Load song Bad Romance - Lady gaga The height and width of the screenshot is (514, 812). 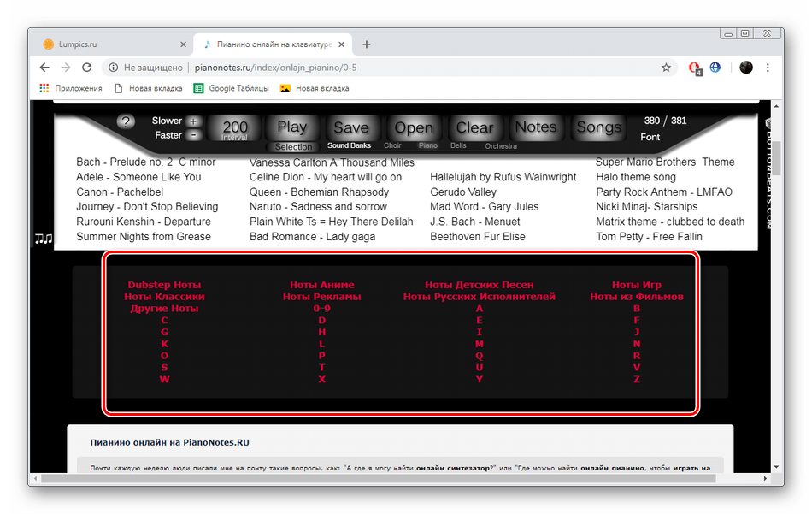click(x=312, y=237)
